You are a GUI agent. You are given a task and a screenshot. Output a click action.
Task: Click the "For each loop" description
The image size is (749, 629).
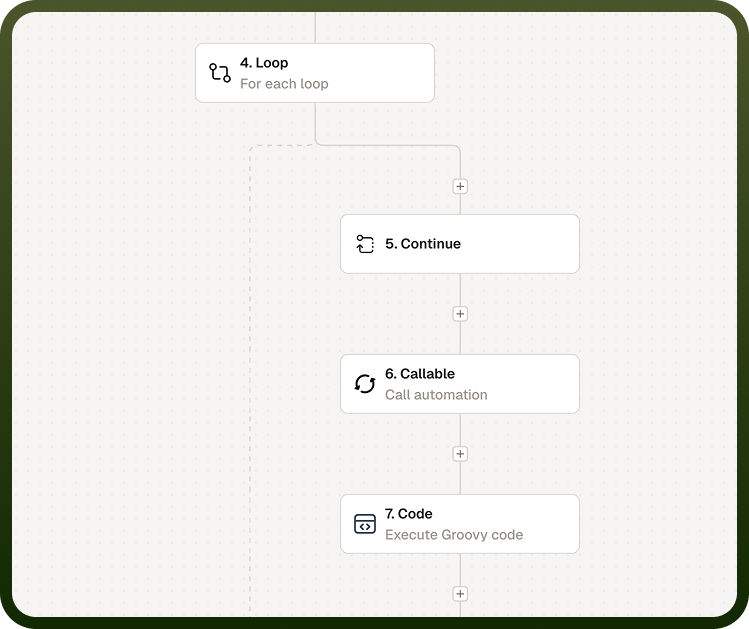click(284, 84)
